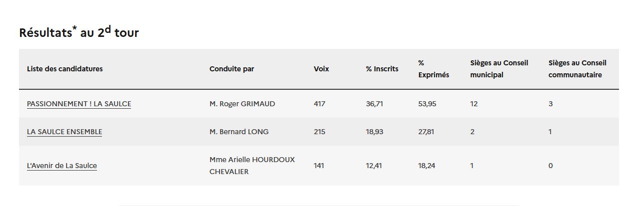
Task: Click the 215 votes value
Action: (x=319, y=132)
